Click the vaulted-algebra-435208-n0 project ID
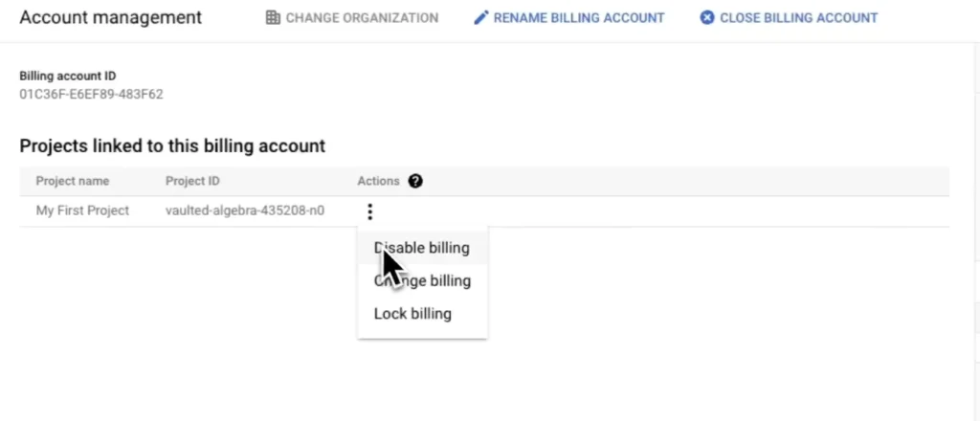Image resolution: width=980 pixels, height=421 pixels. tap(244, 210)
